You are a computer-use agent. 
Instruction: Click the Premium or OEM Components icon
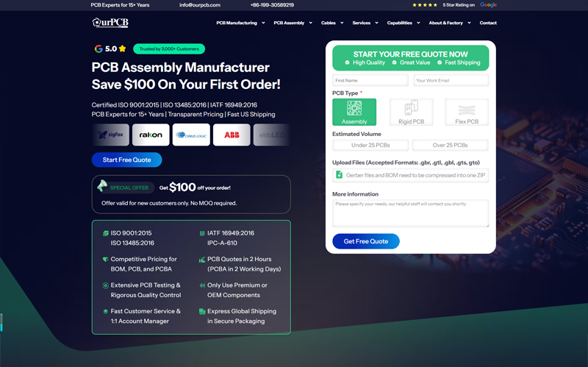click(x=202, y=285)
